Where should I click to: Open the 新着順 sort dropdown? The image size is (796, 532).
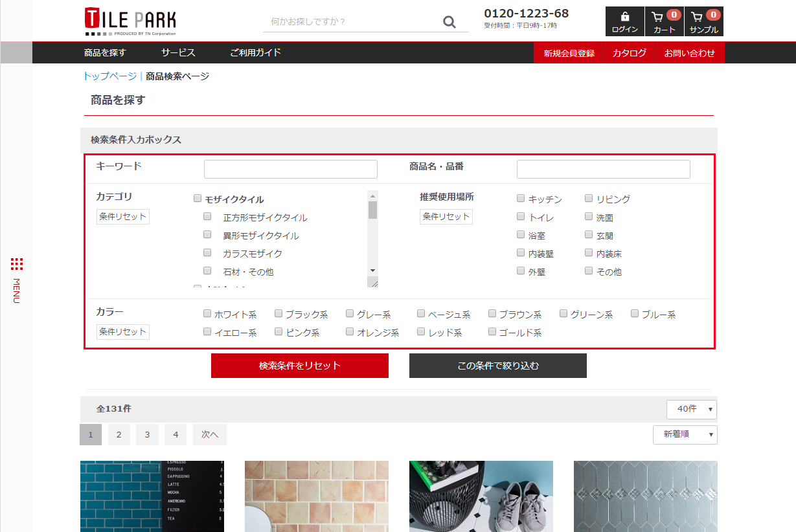(x=685, y=435)
